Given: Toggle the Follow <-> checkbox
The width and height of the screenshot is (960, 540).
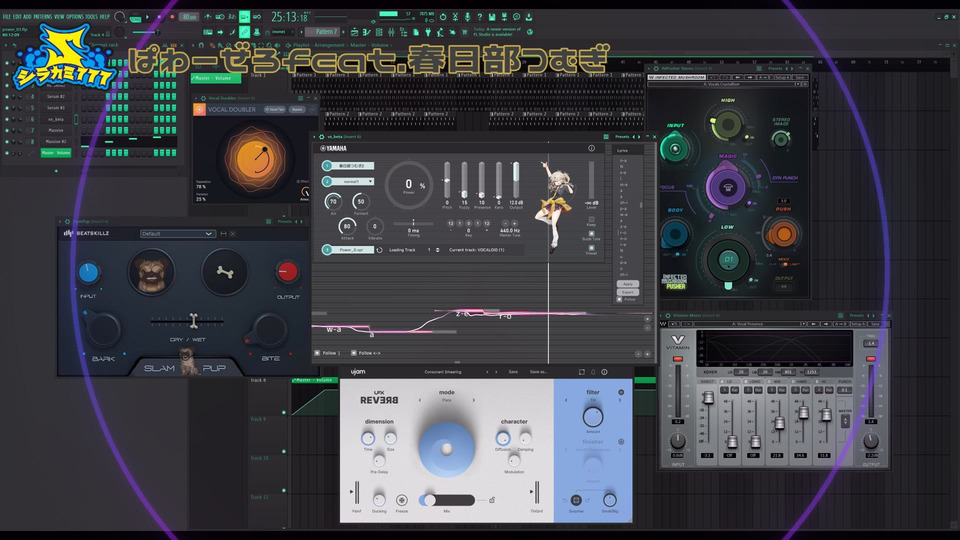Looking at the screenshot, I should pyautogui.click(x=353, y=353).
